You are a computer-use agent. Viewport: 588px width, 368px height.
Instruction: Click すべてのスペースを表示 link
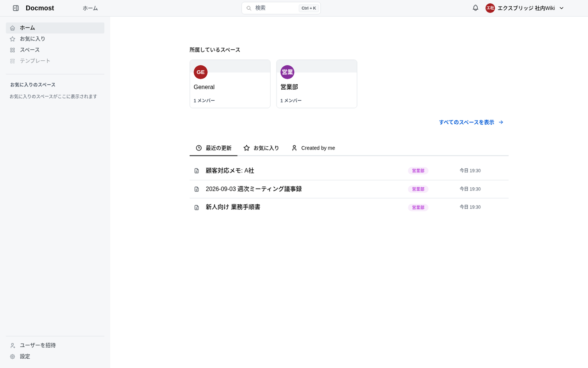(471, 122)
